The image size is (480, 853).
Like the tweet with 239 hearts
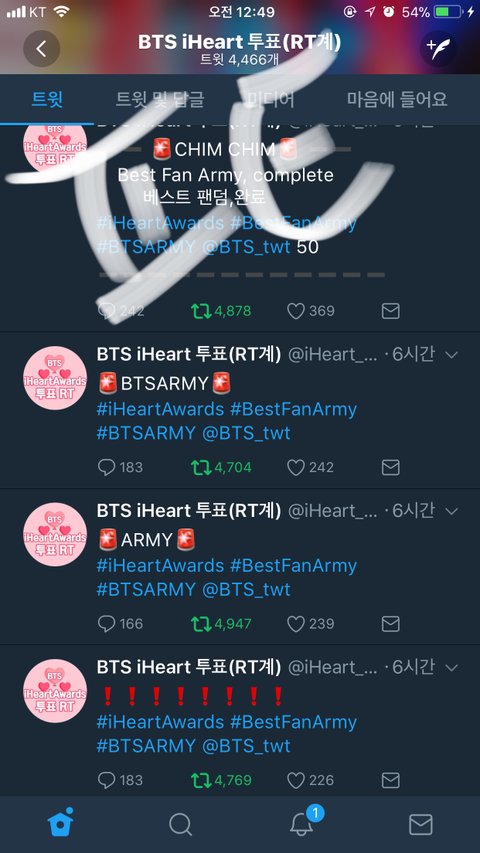310,623
